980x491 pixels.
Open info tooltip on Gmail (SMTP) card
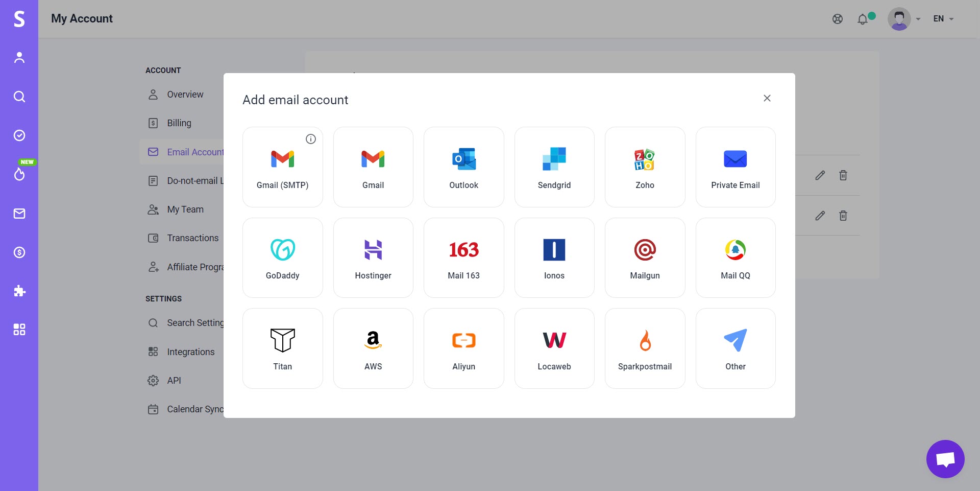(x=311, y=139)
